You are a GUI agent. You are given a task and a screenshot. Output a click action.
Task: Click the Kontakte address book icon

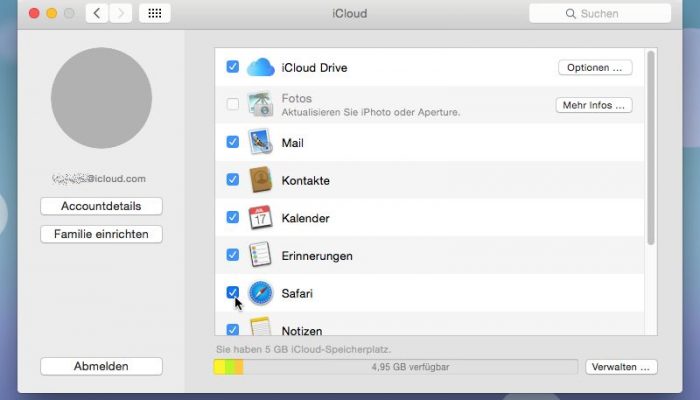click(x=261, y=179)
